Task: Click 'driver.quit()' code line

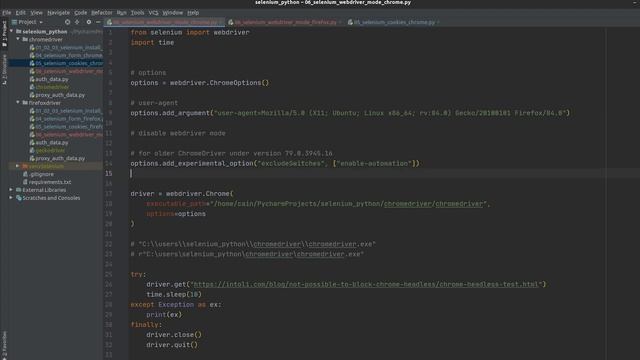Action: (x=172, y=344)
